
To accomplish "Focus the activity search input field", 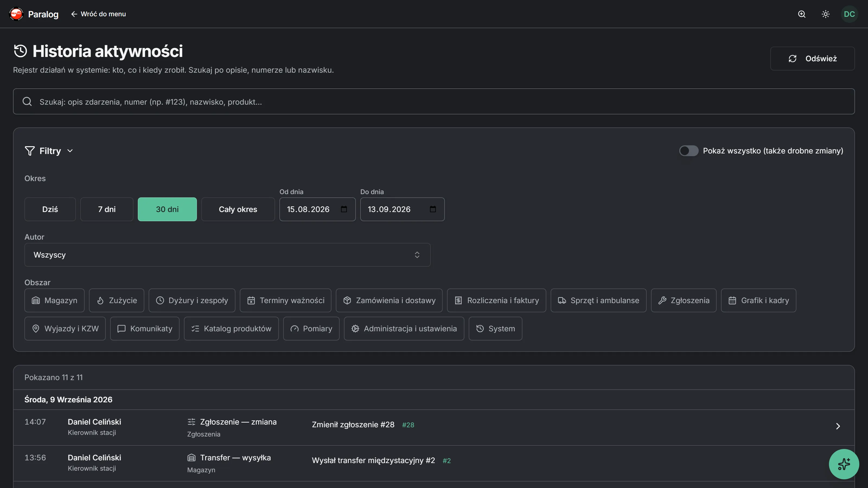I will [434, 102].
